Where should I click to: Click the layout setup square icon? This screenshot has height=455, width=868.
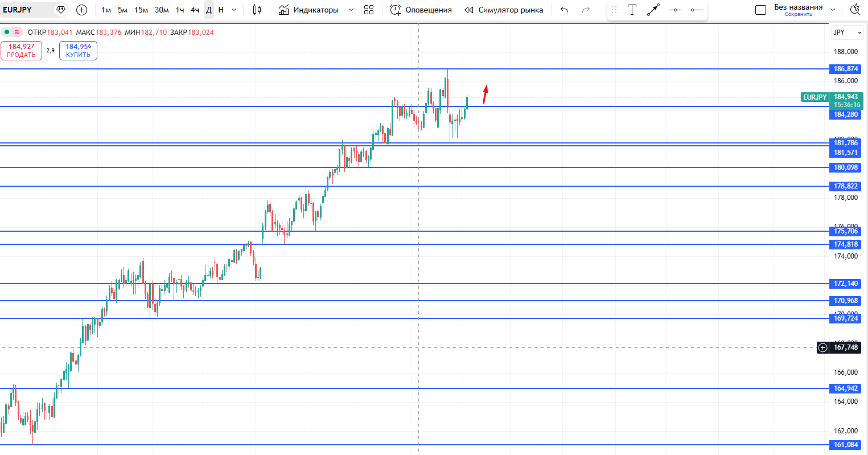[x=760, y=10]
